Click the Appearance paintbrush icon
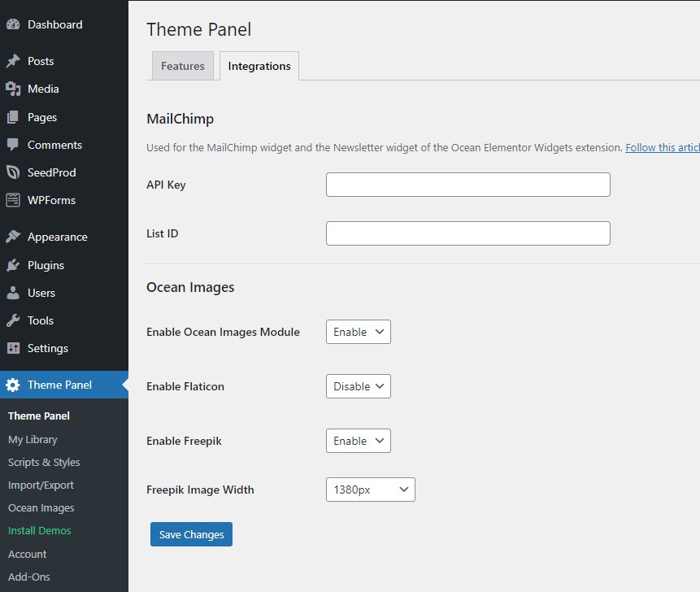 coord(13,237)
